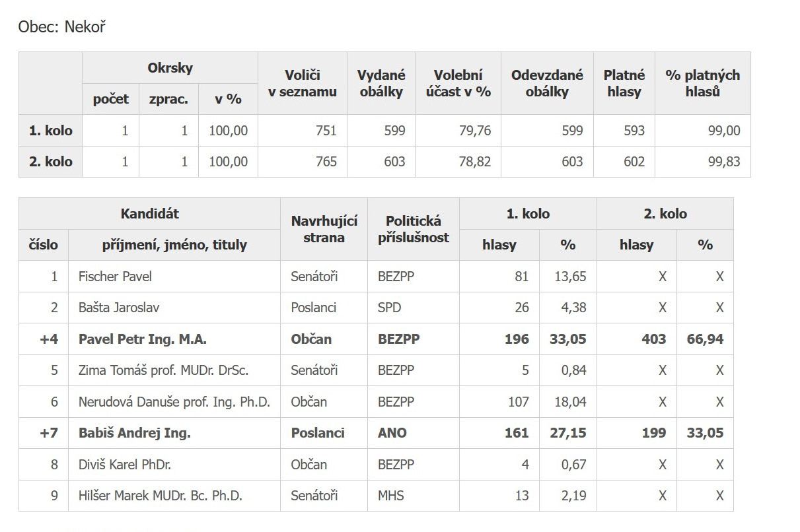
Task: Select the Bašta Jaroslav row name
Action: coord(119,308)
